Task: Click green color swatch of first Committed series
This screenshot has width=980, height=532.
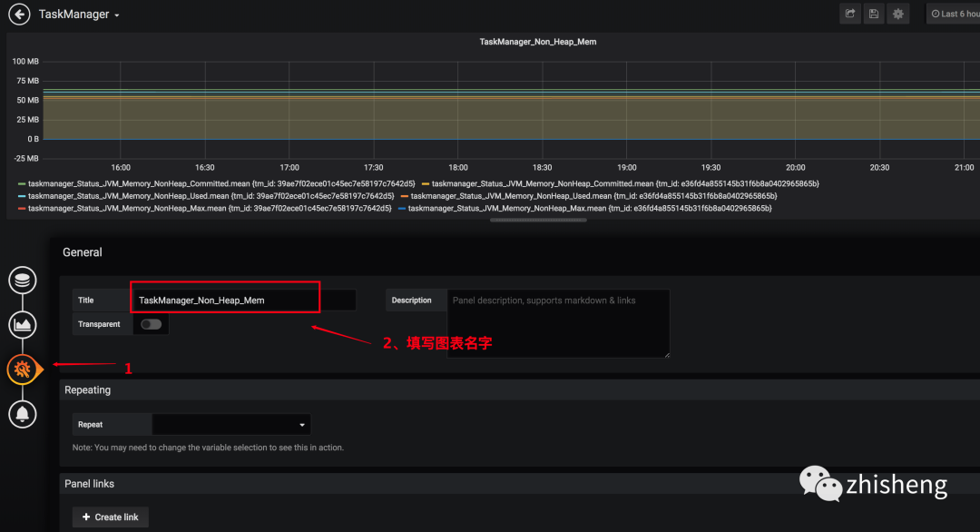Action: click(x=22, y=183)
